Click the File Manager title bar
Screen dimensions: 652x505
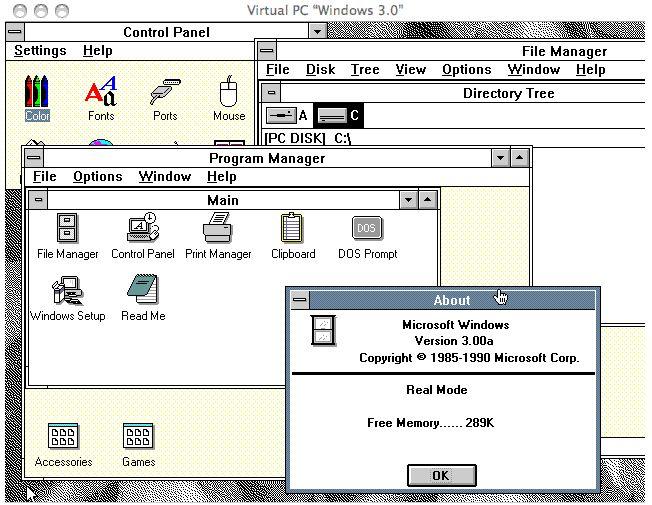(x=461, y=51)
